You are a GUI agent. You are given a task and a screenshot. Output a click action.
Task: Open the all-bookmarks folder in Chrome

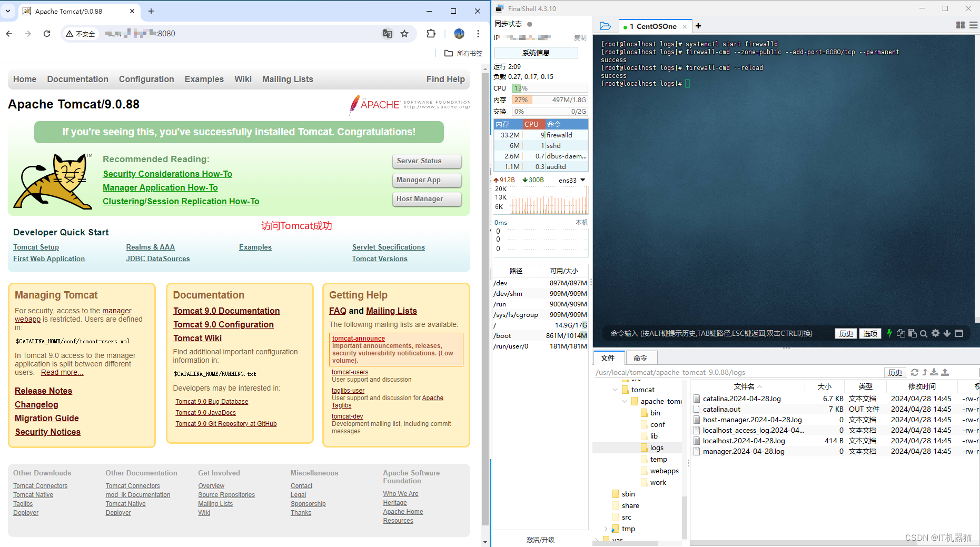[463, 53]
